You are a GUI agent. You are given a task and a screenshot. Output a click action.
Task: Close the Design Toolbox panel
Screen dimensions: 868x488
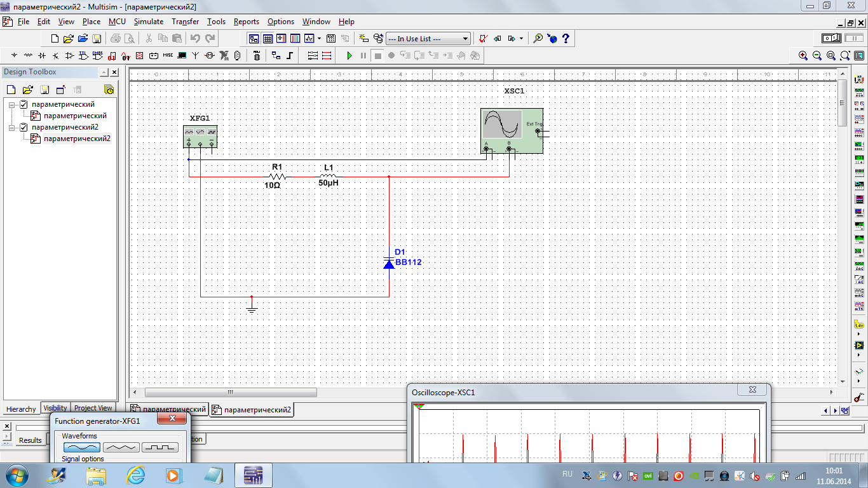(x=114, y=72)
